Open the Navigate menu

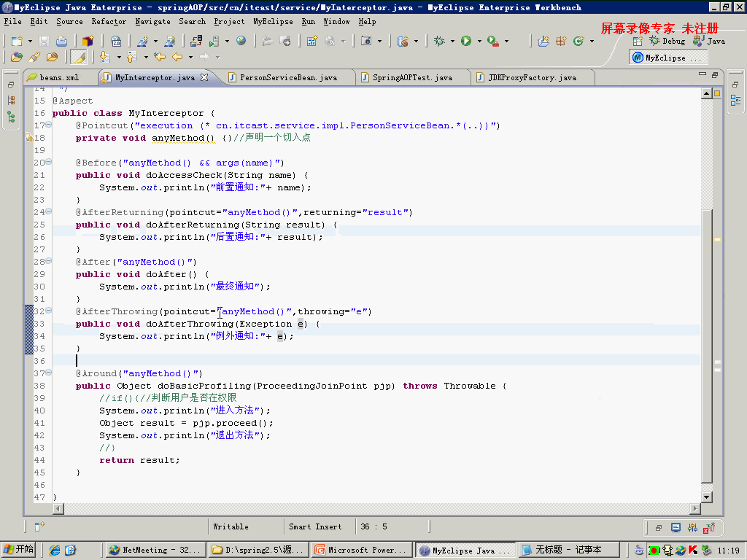(152, 21)
